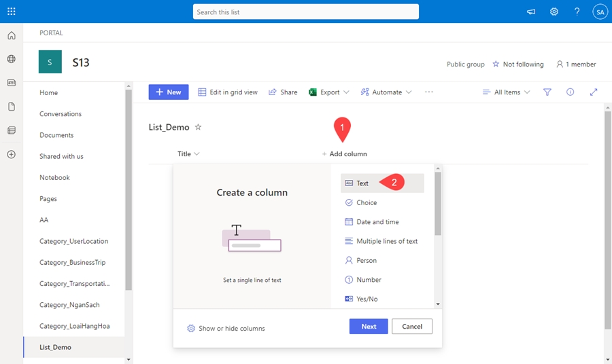Click the megaphone notifications icon
Image resolution: width=612 pixels, height=364 pixels.
[x=531, y=12]
